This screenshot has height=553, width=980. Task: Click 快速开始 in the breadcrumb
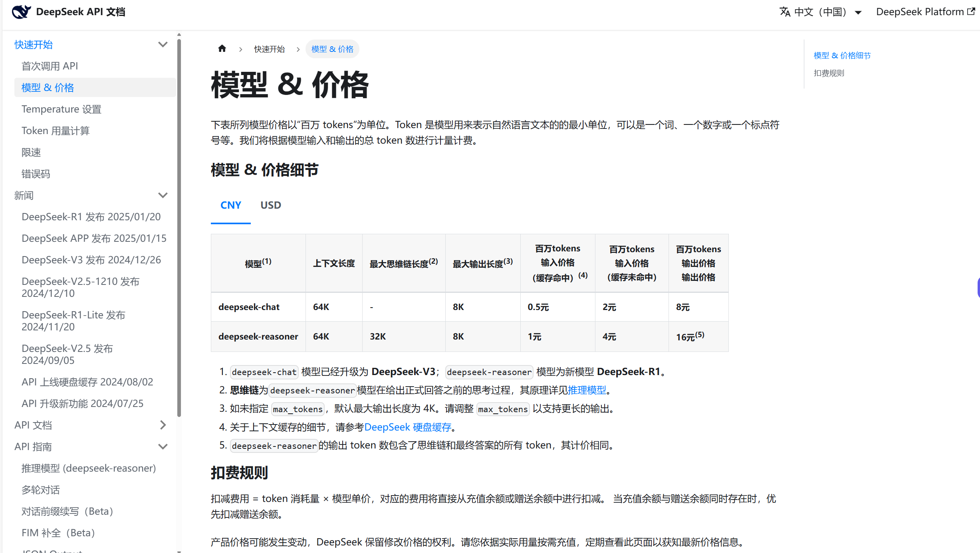pos(269,49)
